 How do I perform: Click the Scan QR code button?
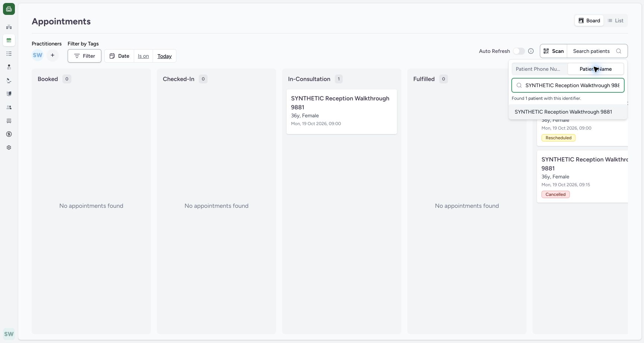(554, 51)
